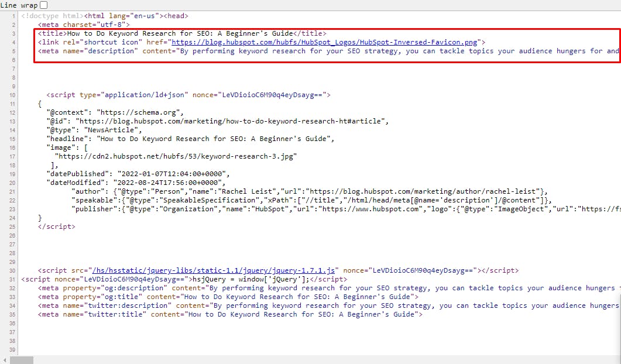Enable the Line wrap checkbox
Screen dimensions: 621x364
(x=43, y=5)
